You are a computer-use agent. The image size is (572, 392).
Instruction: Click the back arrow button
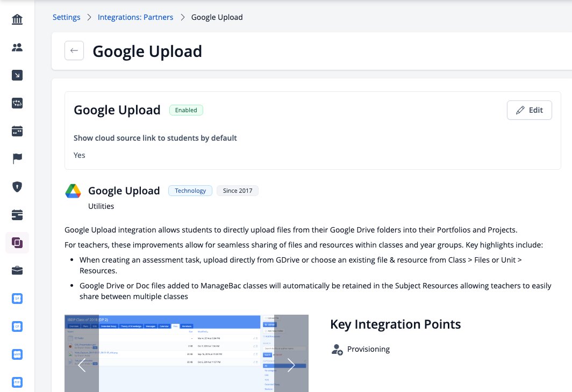pos(74,50)
